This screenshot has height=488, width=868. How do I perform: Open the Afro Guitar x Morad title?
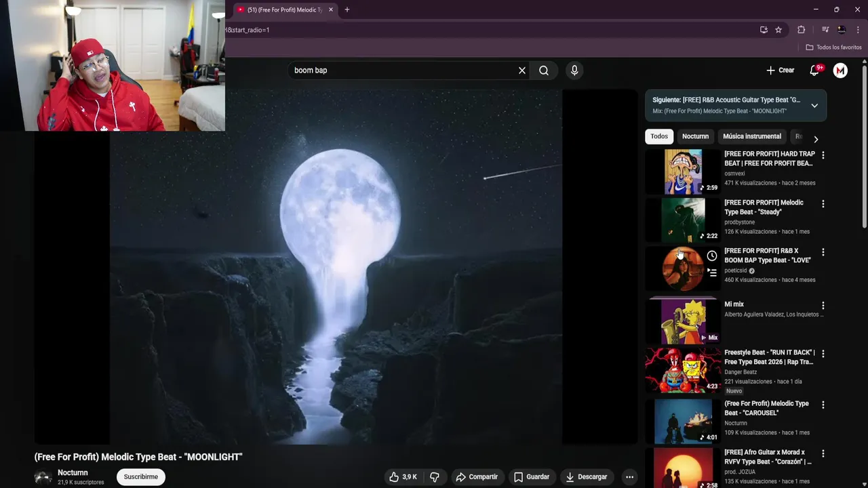click(768, 457)
